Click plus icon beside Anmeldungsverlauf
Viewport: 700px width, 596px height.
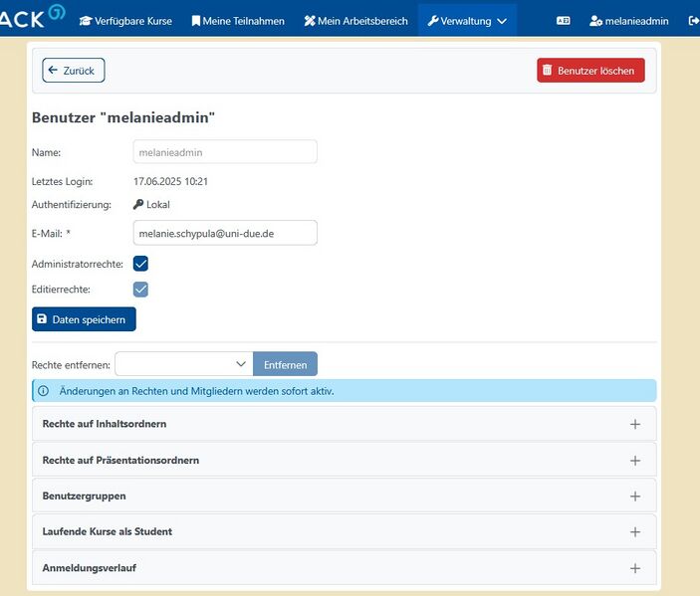pos(635,568)
